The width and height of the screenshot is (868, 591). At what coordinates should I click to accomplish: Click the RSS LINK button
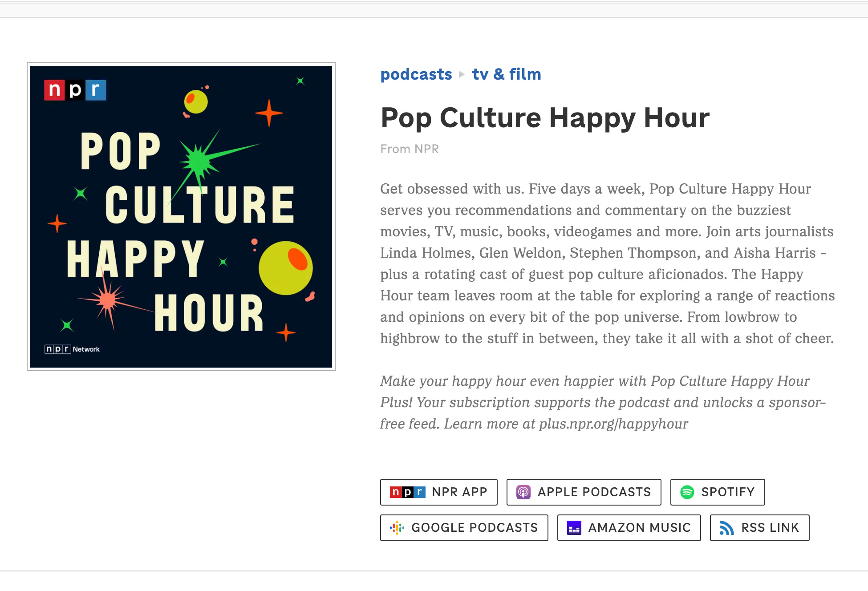[x=759, y=527]
